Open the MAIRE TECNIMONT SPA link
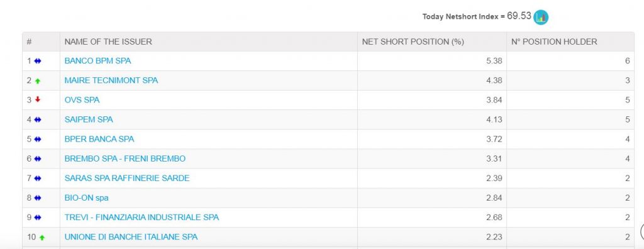The width and height of the screenshot is (644, 249). click(x=111, y=80)
